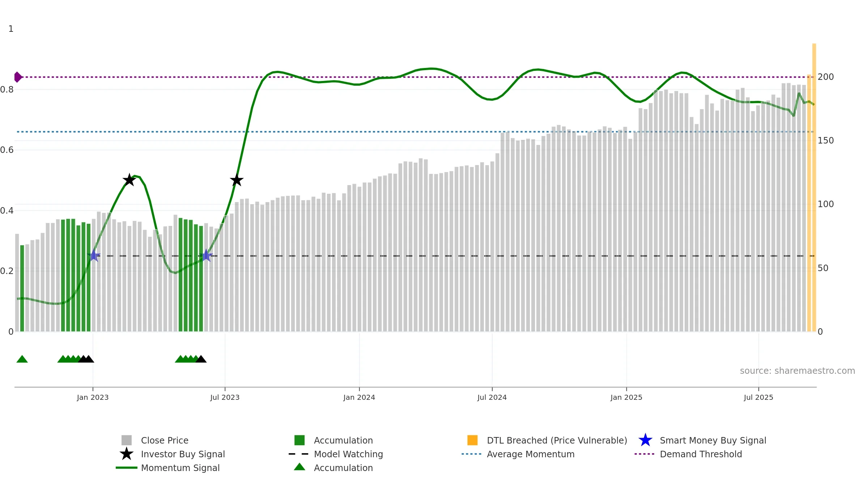Toggle the Momentum Signal legend entry
Screen dimensions: 868x488
(168, 468)
